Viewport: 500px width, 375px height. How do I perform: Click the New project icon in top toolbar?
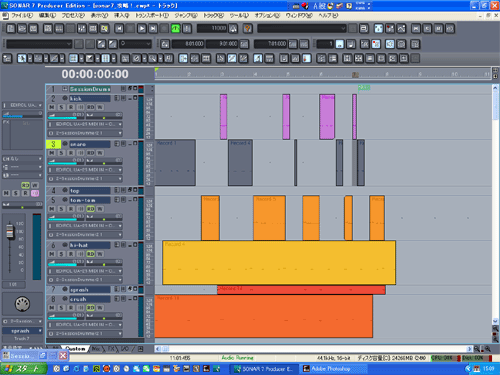click(x=11, y=29)
